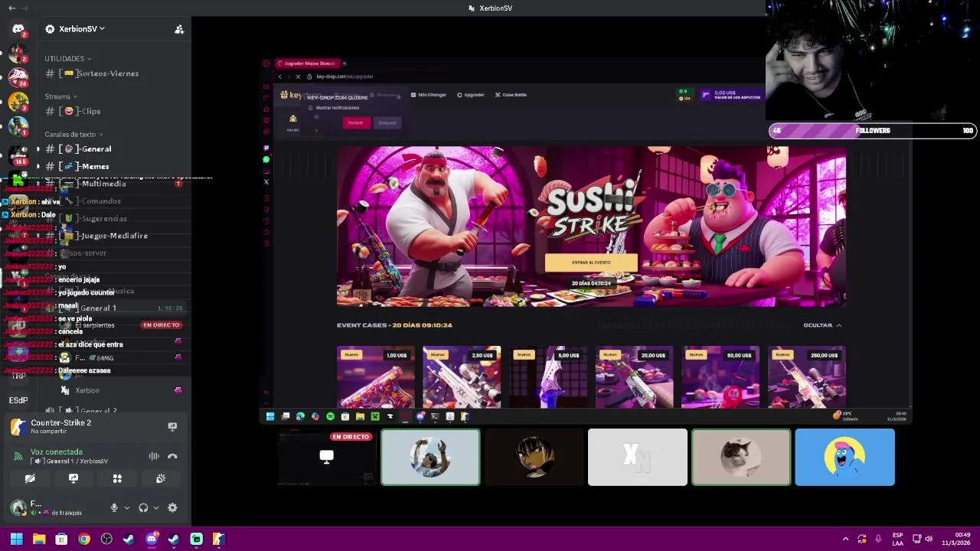Click the Upgrader browser tab in stream

307,64
